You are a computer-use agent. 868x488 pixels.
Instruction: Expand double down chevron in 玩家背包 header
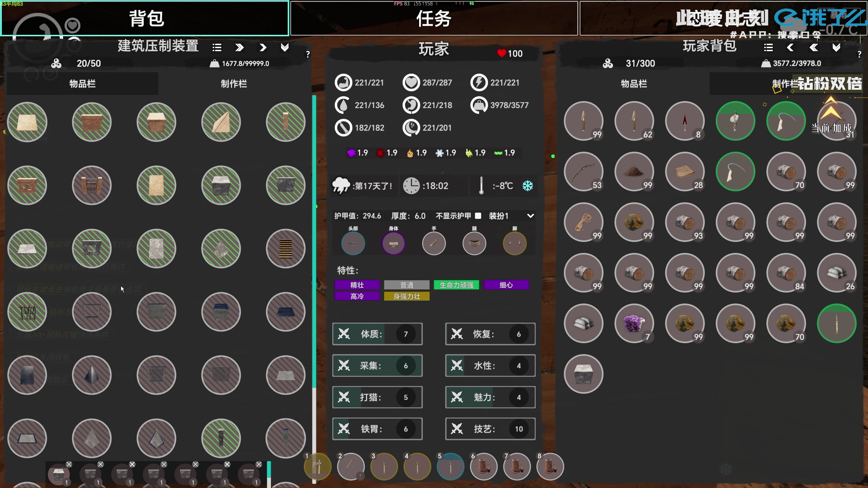click(x=836, y=47)
